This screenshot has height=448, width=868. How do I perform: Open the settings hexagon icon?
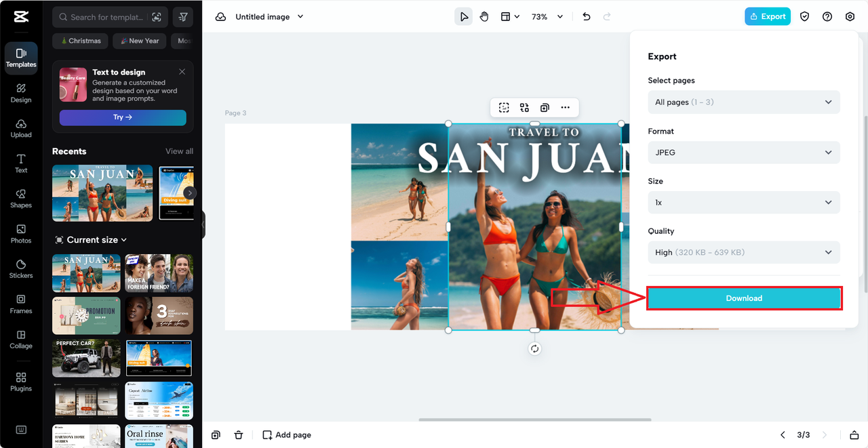coord(850,17)
